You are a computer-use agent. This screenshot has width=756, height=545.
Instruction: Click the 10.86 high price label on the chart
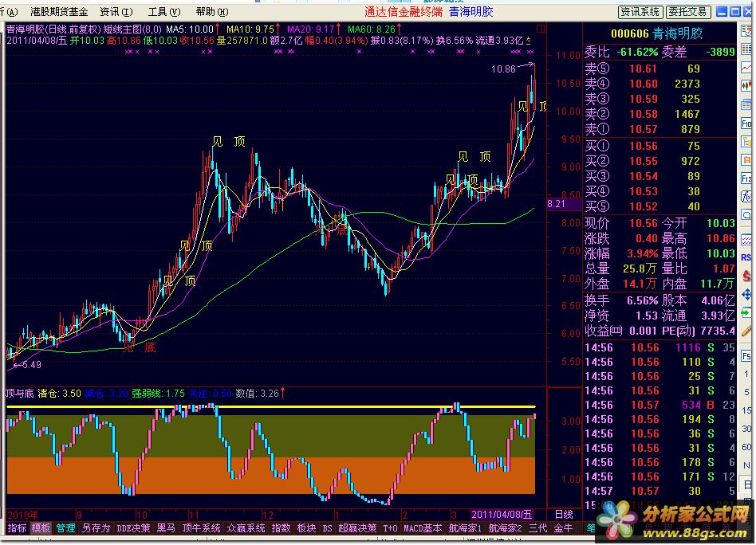point(503,69)
